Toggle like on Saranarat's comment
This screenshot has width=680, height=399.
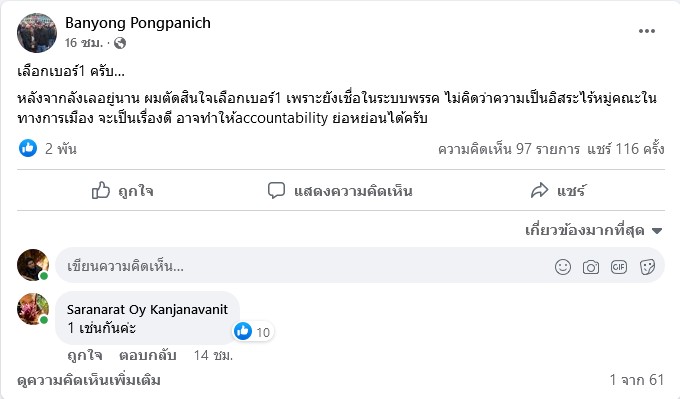pyautogui.click(x=85, y=355)
